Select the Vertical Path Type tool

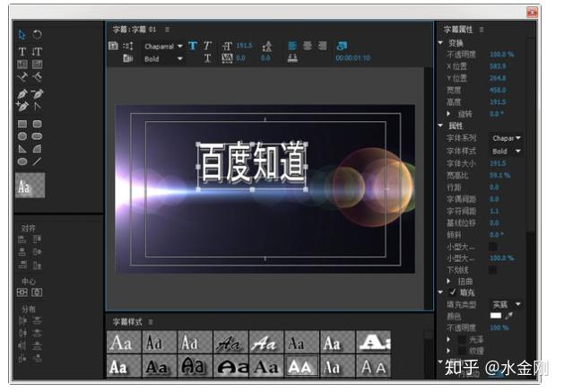(37, 76)
